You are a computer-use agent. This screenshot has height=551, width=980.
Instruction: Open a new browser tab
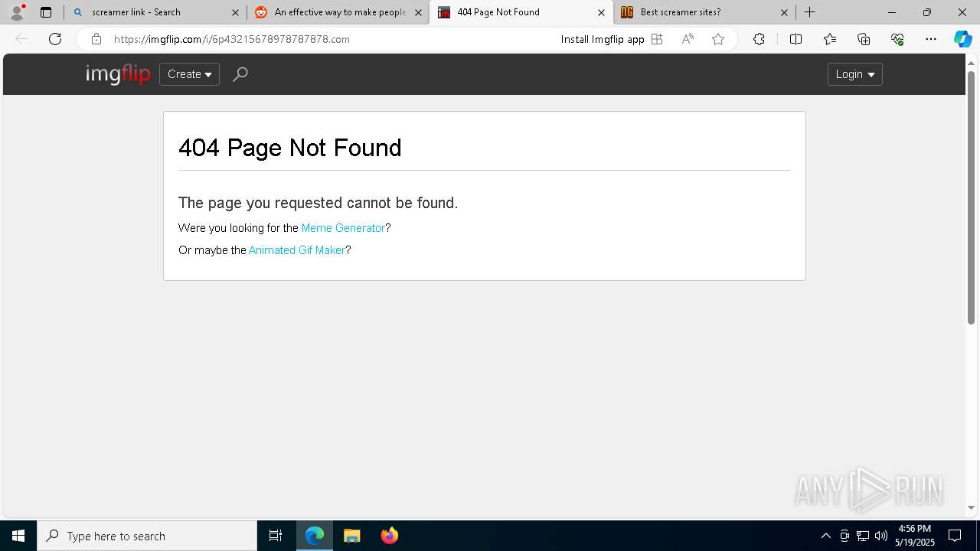tap(809, 12)
